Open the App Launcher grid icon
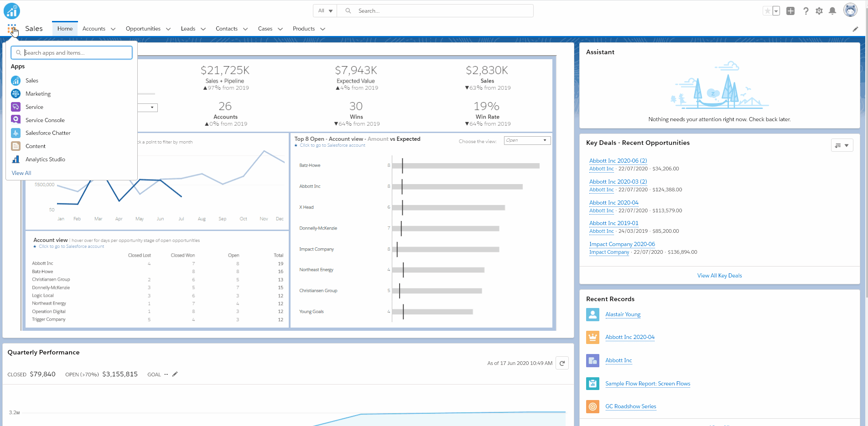 tap(12, 29)
